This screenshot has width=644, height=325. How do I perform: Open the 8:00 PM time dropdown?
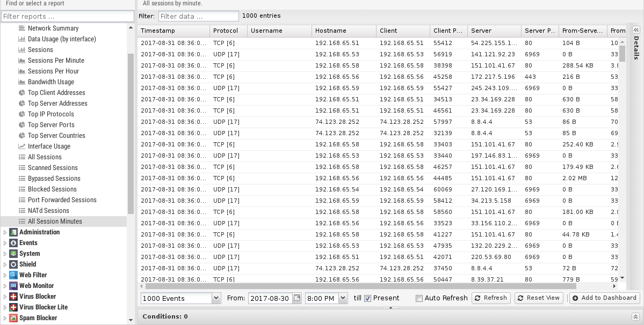[343, 298]
